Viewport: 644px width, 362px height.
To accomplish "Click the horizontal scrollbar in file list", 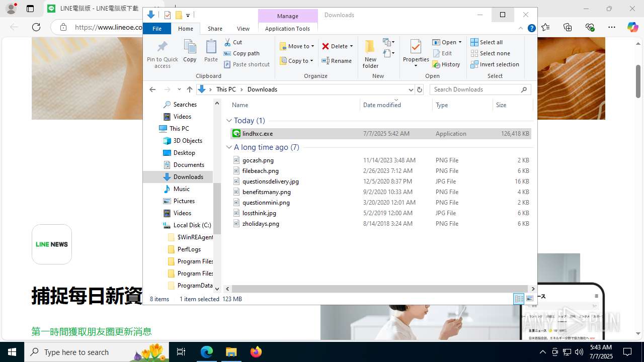I will pos(380,289).
